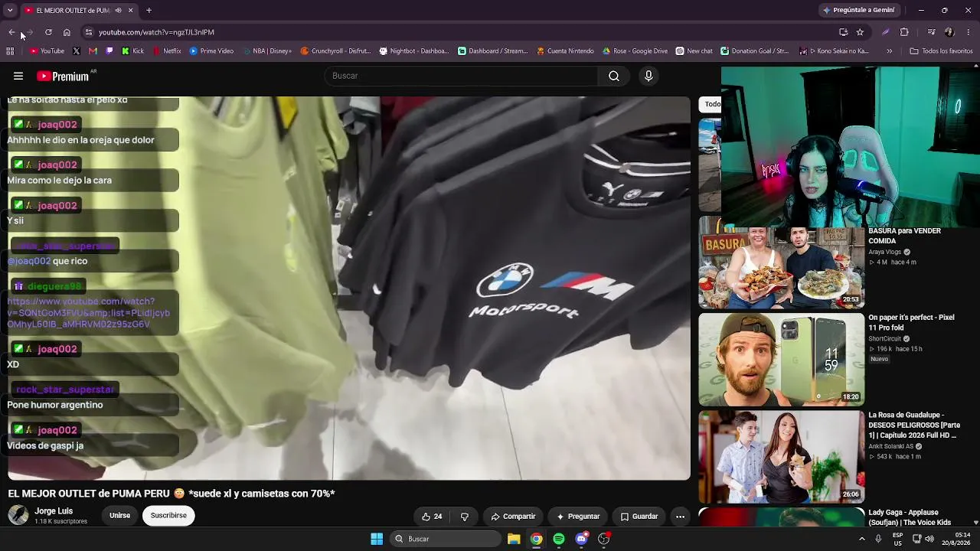
Task: Open the Jorge Luis channel name
Action: point(54,510)
